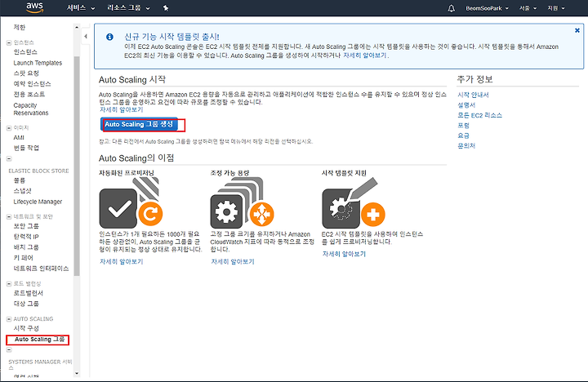Open 자세히 알아보기 under Auto Scaling 시작

(x=121, y=109)
